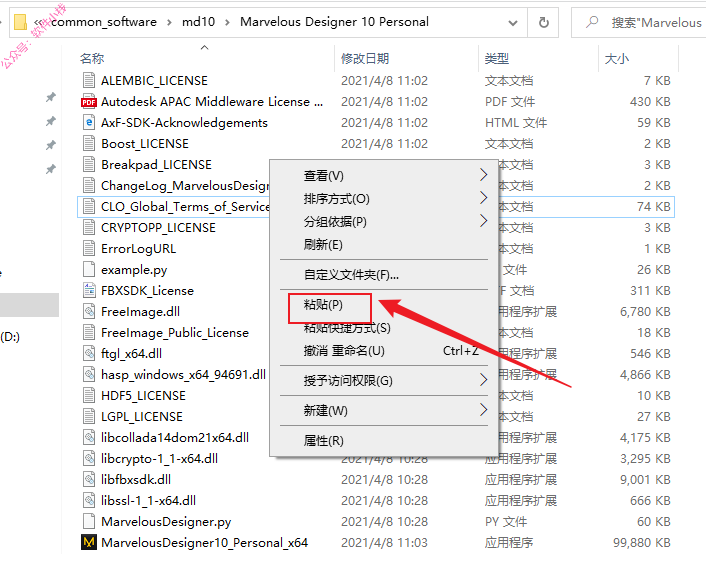Expand the 授予访问权限(G) submenu
Viewport: 706px width, 564px height.
click(x=483, y=380)
